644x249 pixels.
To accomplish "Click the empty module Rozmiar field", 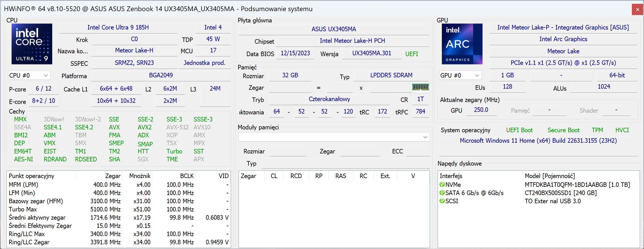I will click(288, 151).
